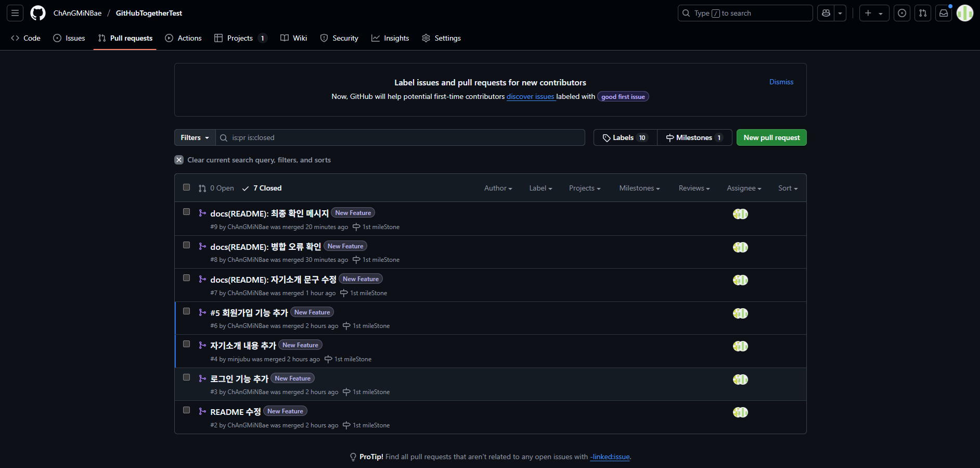Click assignee avatar on pull request #9
Screen dimensions: 980x468
(740, 214)
